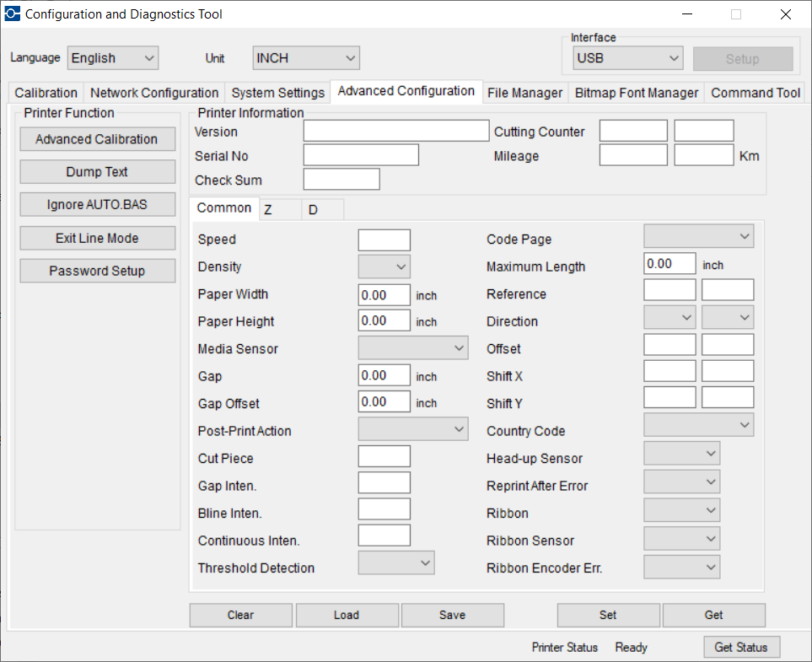Open the Language dropdown
Viewport: 812px width, 662px height.
tap(112, 58)
